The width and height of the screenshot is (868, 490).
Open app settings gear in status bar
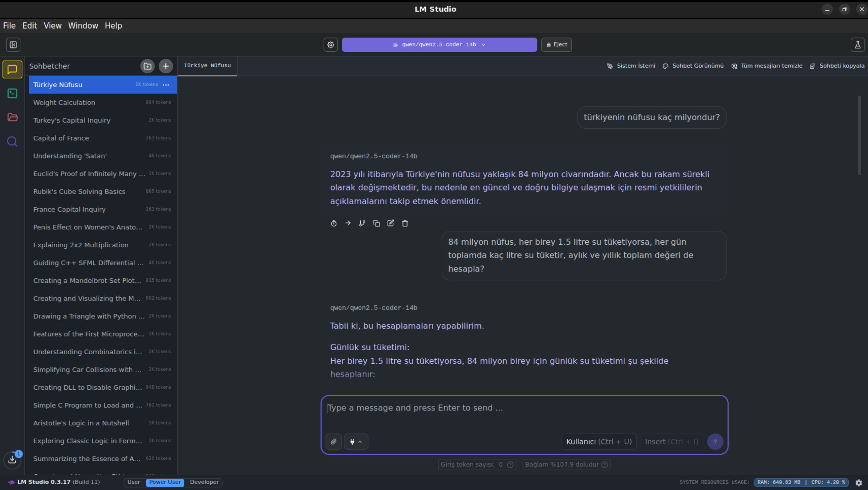[x=859, y=483]
